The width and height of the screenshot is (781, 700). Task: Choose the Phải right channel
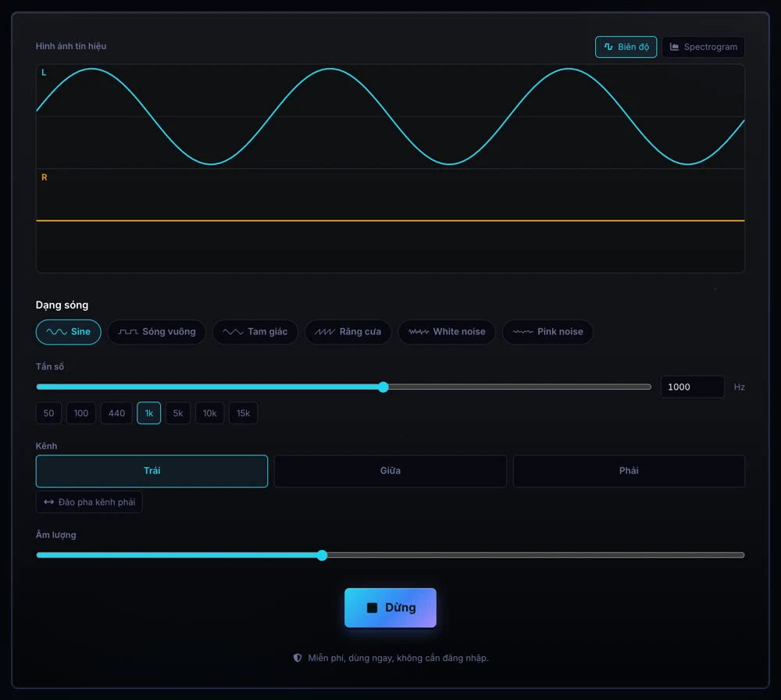coord(629,471)
